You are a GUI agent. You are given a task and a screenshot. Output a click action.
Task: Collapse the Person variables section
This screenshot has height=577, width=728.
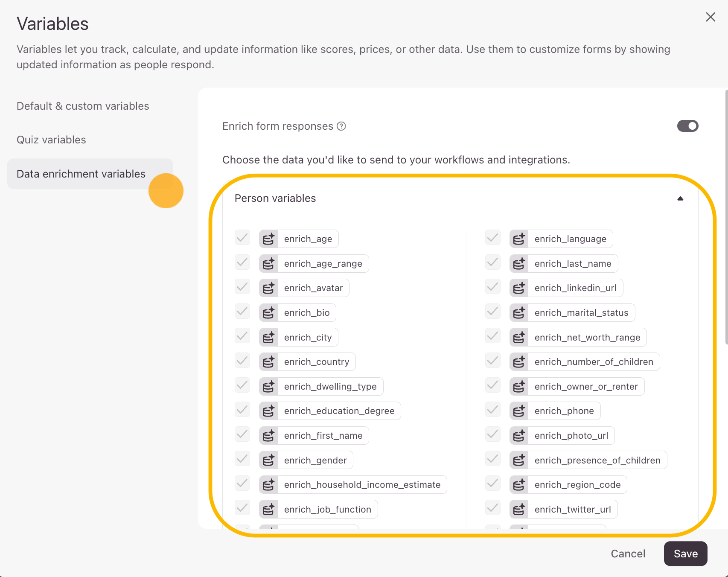coord(680,198)
